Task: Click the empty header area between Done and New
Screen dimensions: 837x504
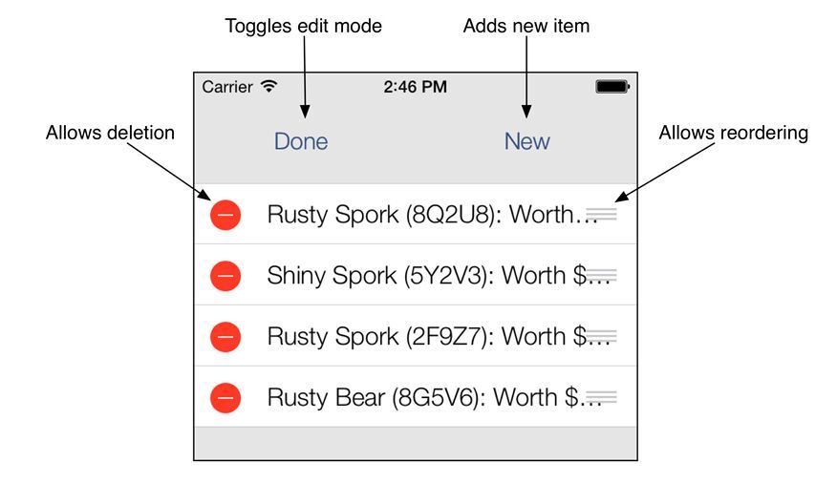Action: pos(417,141)
